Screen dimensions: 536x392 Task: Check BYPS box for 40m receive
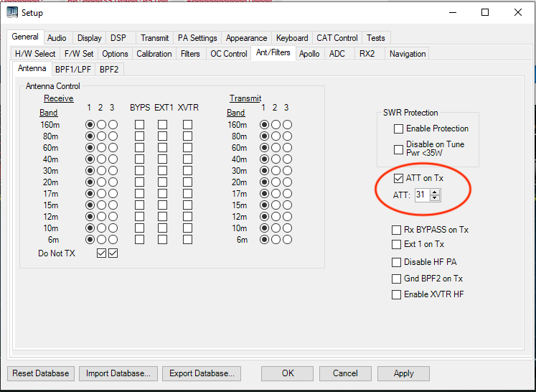click(x=140, y=159)
